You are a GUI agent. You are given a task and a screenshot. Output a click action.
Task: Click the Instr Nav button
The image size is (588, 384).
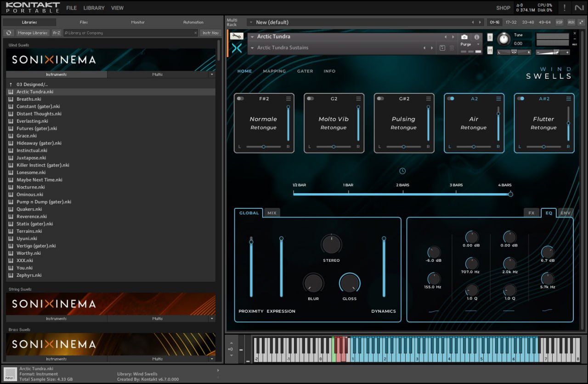pos(210,33)
